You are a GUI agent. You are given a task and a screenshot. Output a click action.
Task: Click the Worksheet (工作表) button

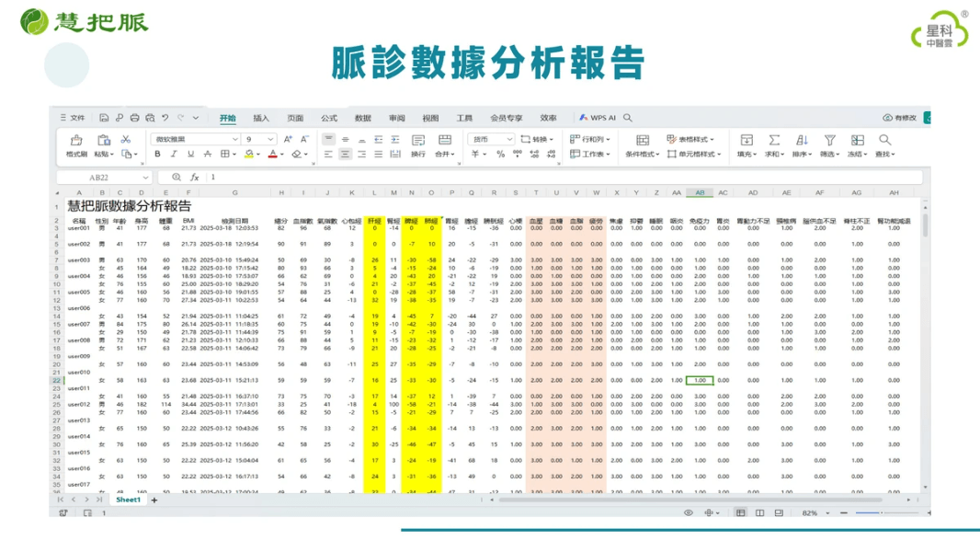click(589, 154)
